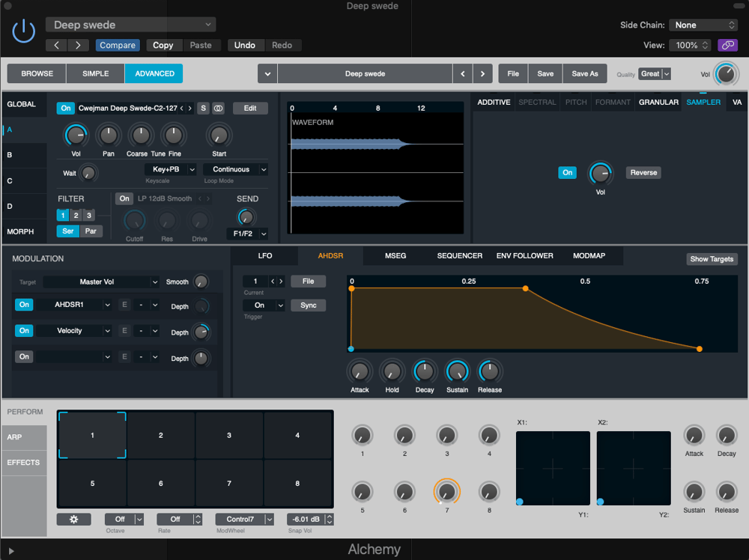
Task: Select the GRANULAR tab
Action: click(658, 102)
